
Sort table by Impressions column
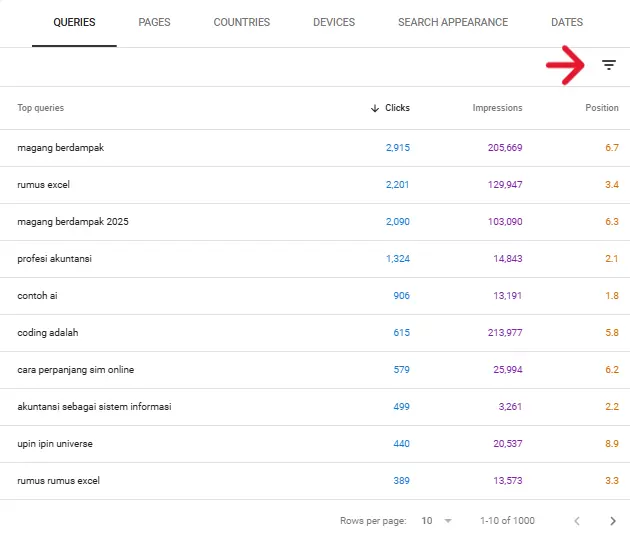497,108
